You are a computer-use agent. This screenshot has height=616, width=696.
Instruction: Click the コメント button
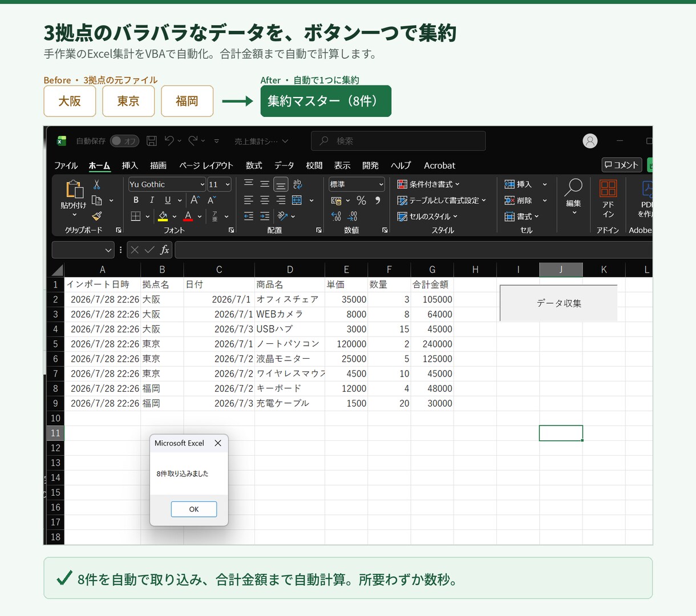621,165
